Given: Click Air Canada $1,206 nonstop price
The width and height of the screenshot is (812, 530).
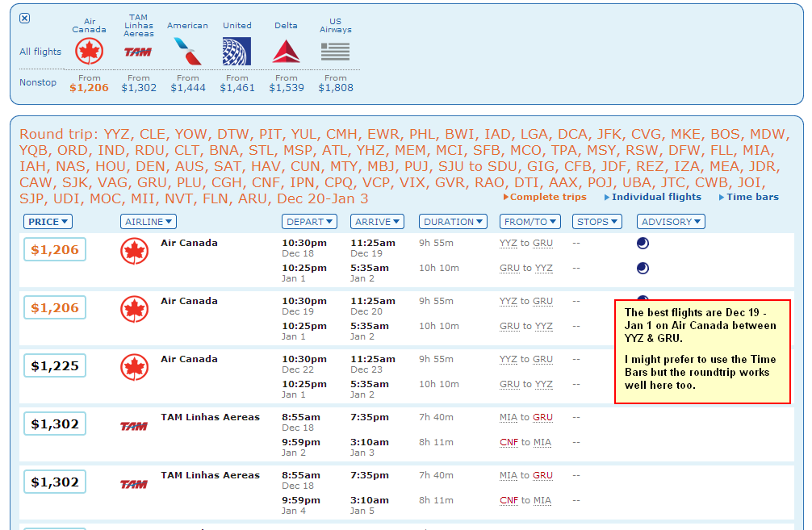Looking at the screenshot, I should 89,87.
